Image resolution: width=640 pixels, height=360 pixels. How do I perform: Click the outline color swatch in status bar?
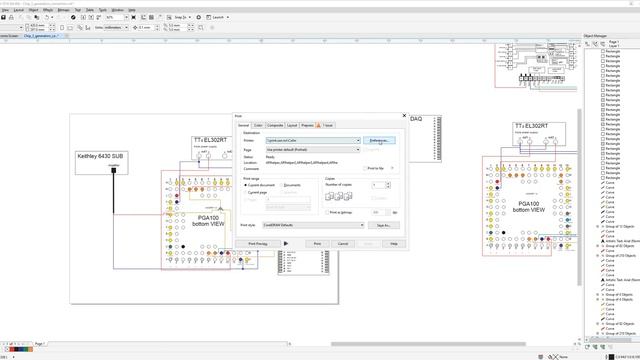click(x=611, y=357)
